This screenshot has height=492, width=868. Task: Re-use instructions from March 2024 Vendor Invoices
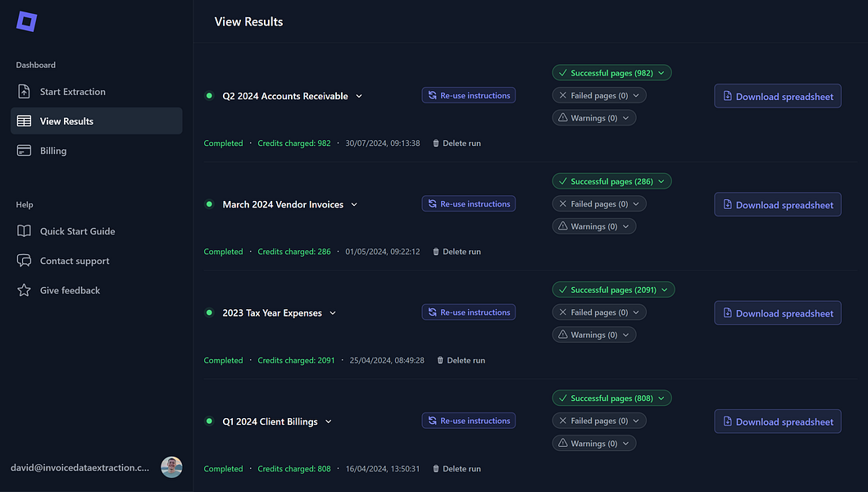(x=468, y=203)
